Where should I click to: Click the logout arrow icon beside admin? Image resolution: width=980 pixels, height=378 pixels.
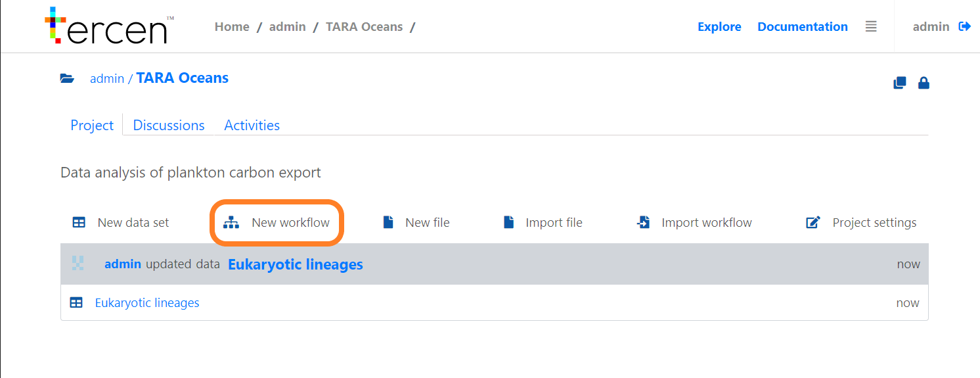point(964,27)
